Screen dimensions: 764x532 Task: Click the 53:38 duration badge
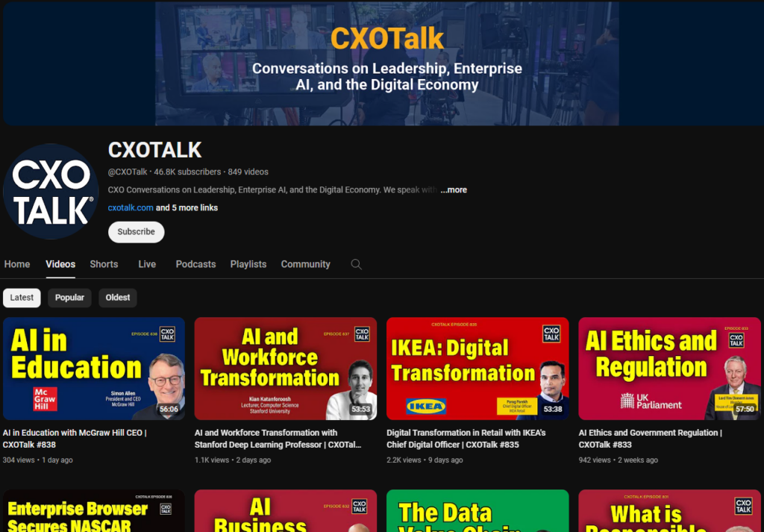[553, 409]
